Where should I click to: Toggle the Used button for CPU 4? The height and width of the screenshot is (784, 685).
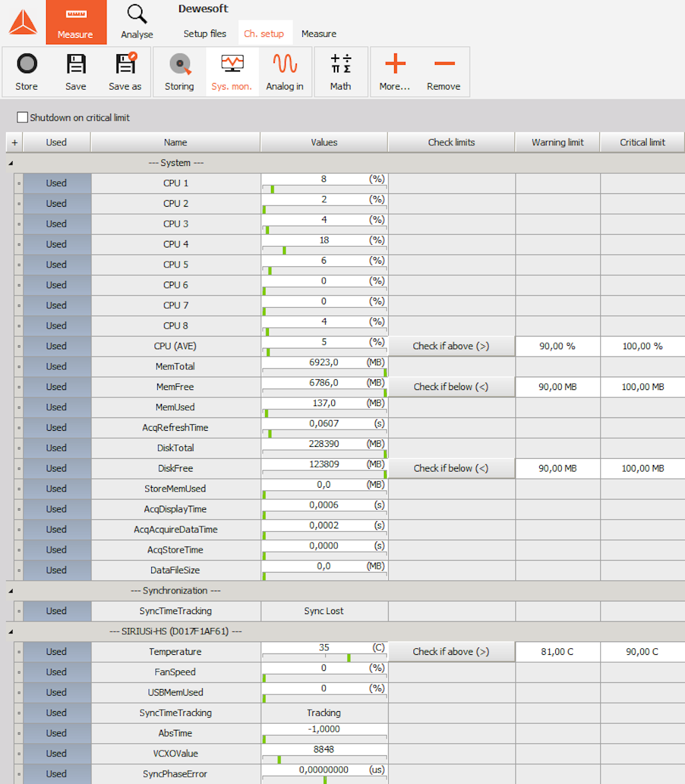pos(57,244)
